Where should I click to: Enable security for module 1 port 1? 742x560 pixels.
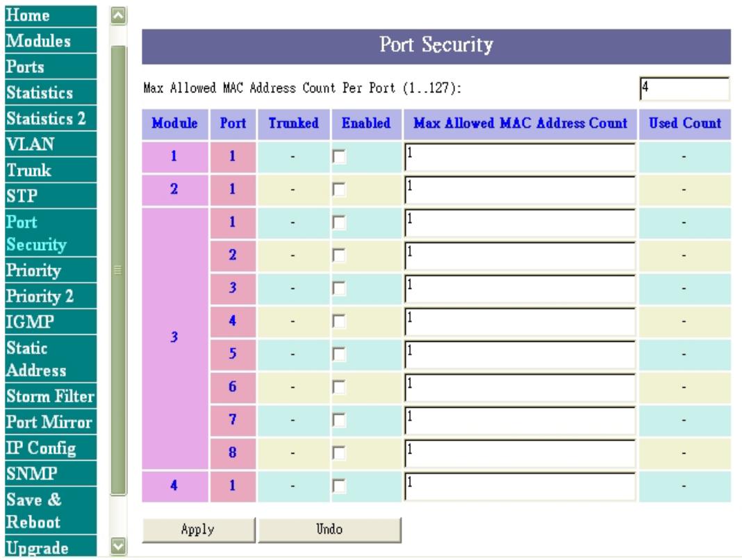(339, 157)
